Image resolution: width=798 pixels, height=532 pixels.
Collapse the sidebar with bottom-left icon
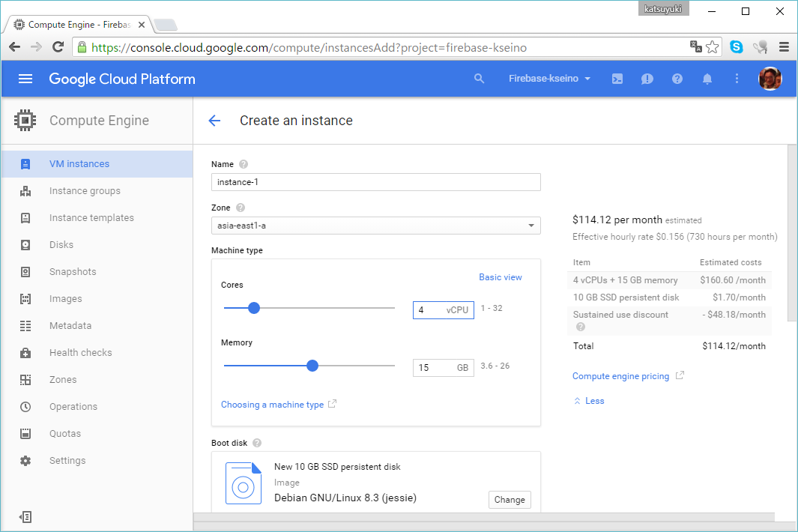coord(25,517)
